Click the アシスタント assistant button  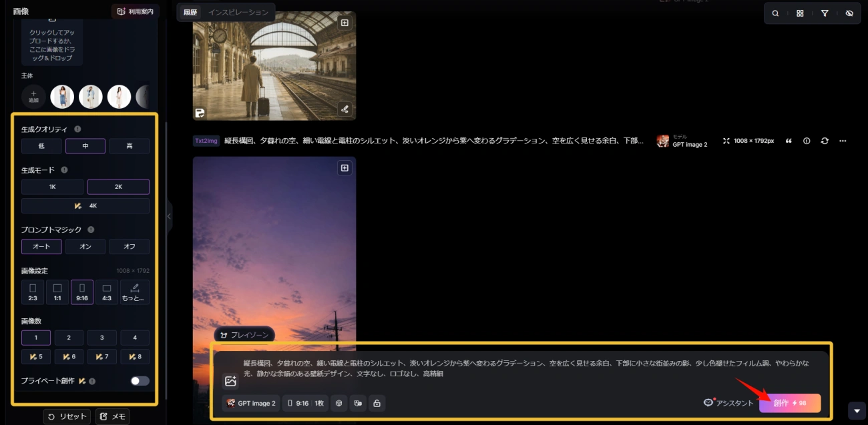pyautogui.click(x=728, y=403)
